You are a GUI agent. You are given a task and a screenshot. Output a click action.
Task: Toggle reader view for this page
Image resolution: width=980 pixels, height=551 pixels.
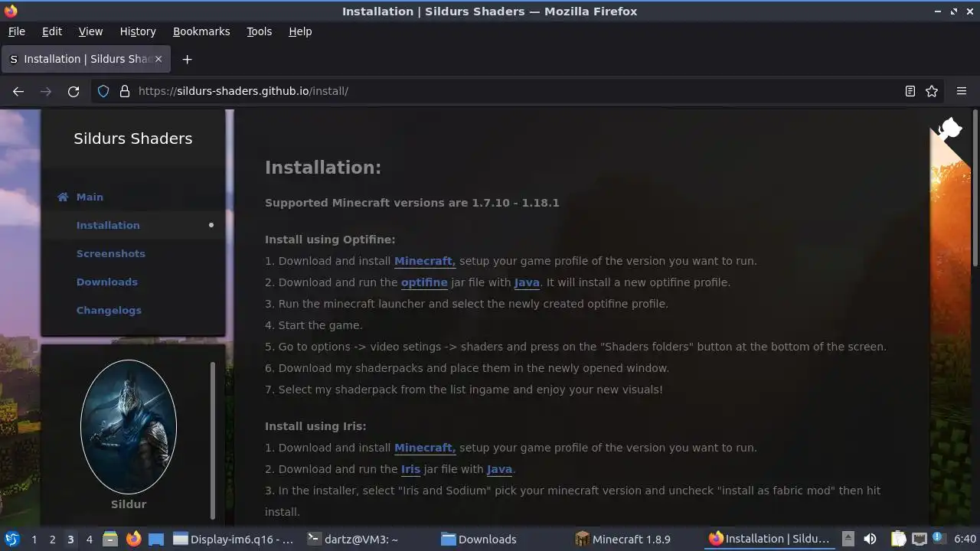point(910,91)
